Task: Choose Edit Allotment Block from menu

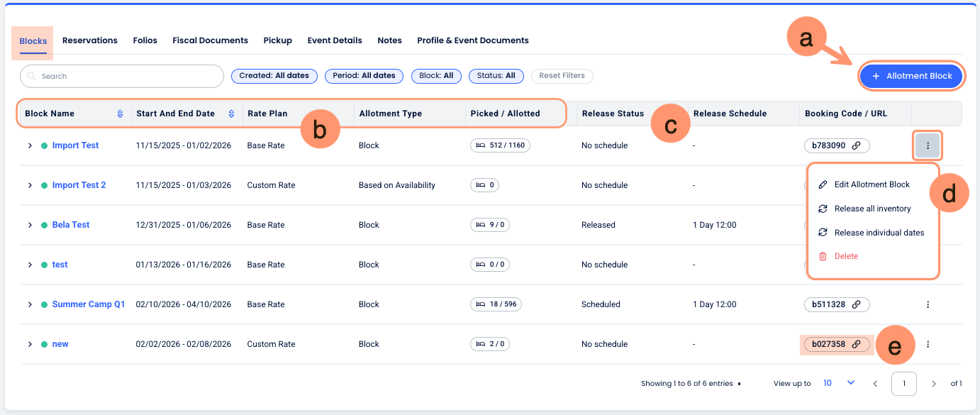Action: [872, 184]
